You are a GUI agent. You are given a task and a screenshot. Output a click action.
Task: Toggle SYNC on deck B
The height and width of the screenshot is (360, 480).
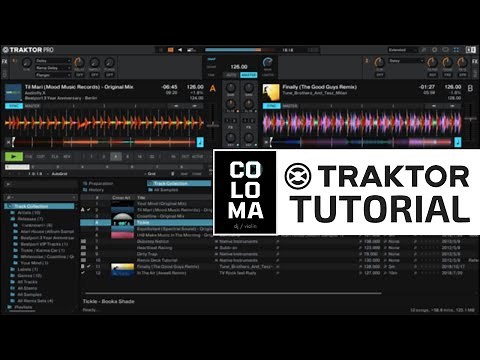[x=271, y=106]
